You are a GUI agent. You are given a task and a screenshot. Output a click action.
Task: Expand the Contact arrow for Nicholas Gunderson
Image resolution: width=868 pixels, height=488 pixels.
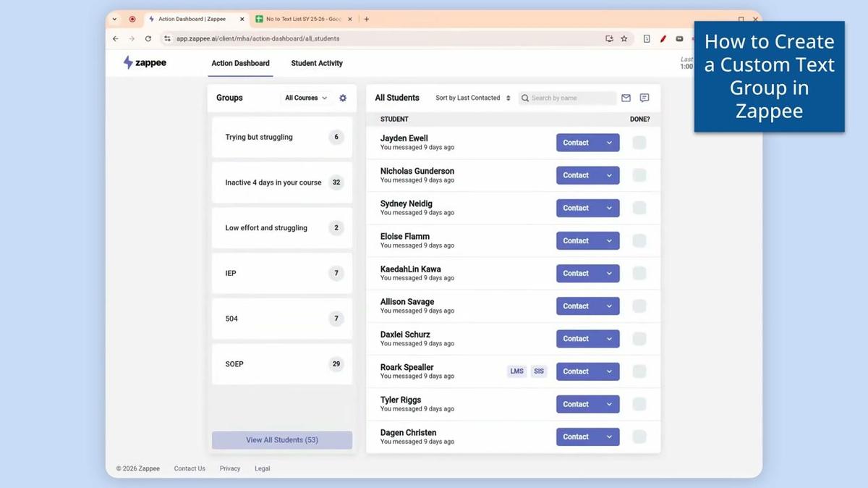609,175
